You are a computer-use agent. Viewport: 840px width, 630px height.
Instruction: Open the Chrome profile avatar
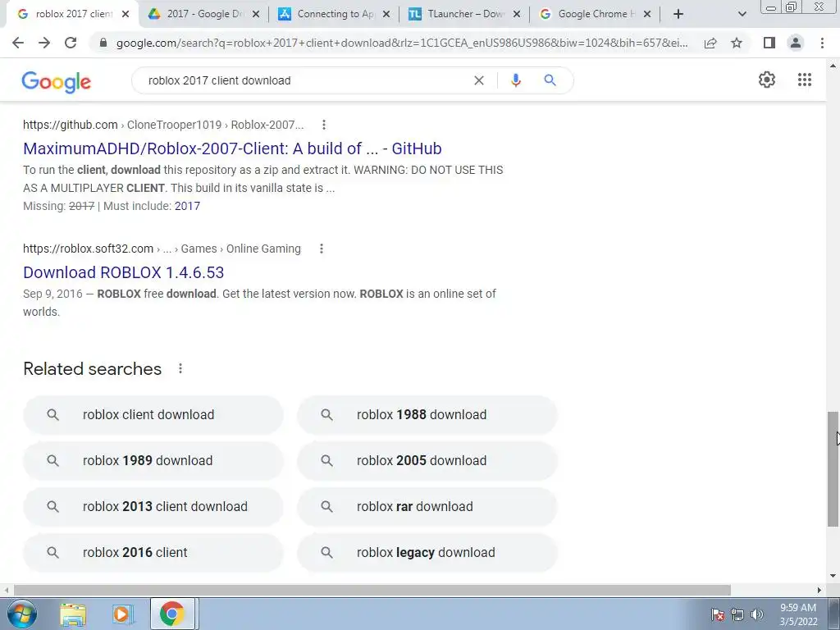pyautogui.click(x=796, y=43)
